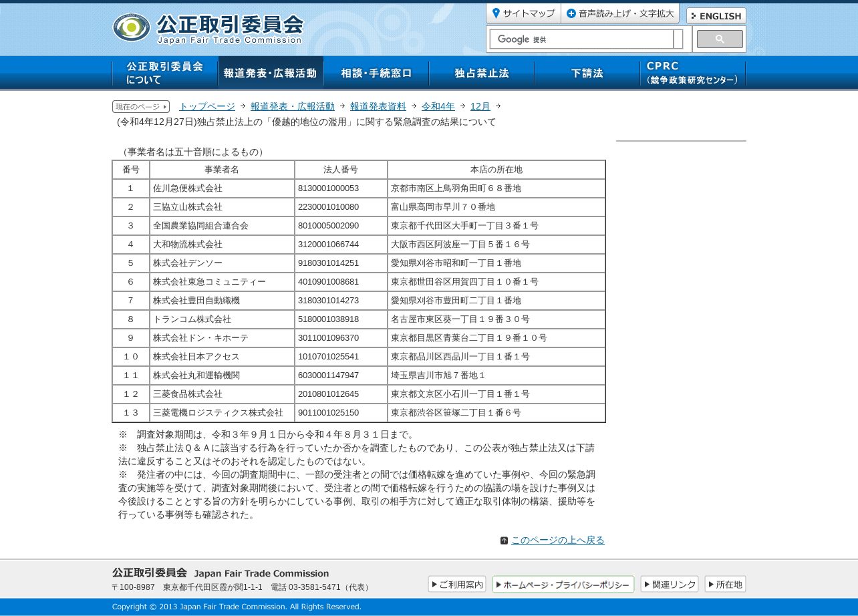Open 所在地 footer button
858x616 pixels.
coord(725,584)
